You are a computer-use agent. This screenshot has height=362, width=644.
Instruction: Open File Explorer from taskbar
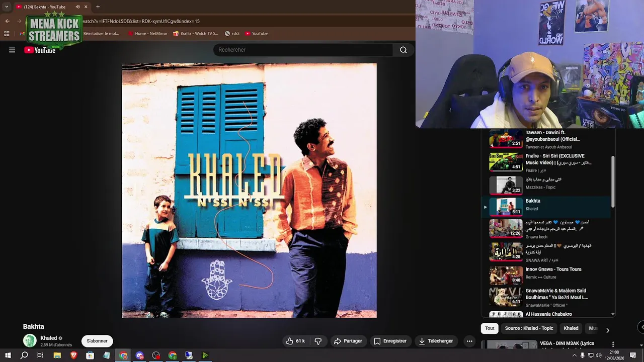pos(57,355)
